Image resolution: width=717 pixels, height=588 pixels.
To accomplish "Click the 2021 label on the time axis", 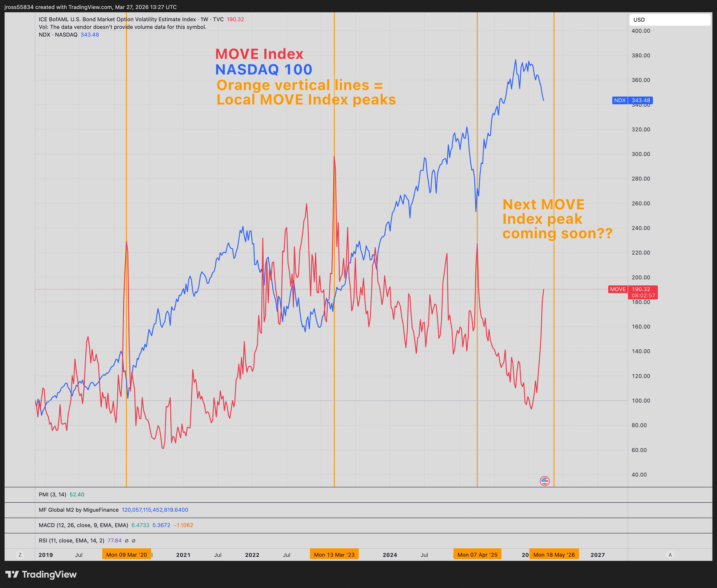I will tap(183, 555).
